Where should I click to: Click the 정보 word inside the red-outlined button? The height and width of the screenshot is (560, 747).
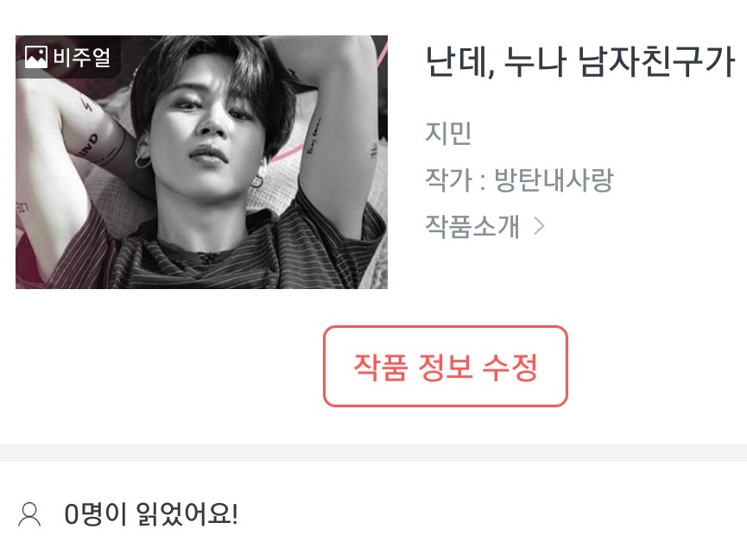pos(445,367)
